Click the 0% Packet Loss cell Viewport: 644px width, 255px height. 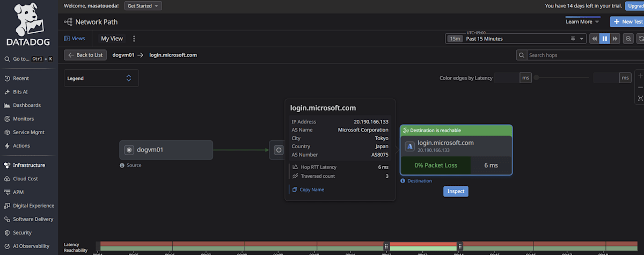436,165
